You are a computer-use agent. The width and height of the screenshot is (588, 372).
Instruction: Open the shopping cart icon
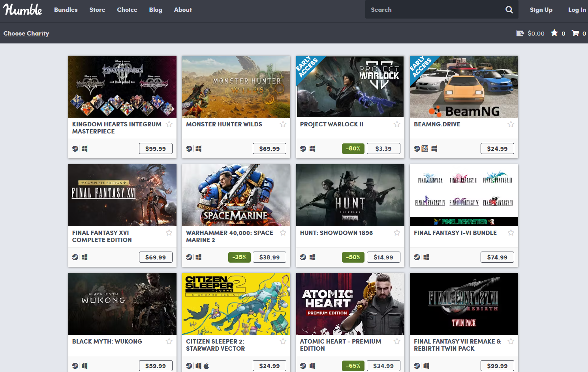click(x=575, y=33)
